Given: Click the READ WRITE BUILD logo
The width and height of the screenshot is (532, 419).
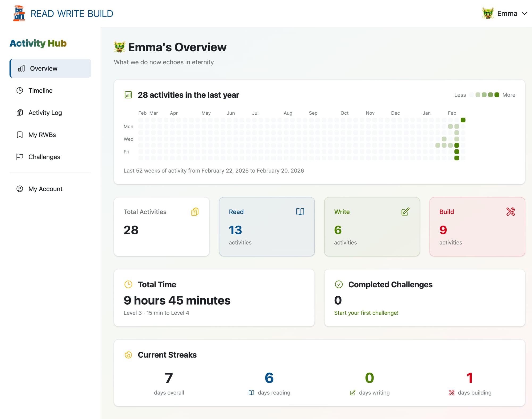Looking at the screenshot, I should (63, 13).
